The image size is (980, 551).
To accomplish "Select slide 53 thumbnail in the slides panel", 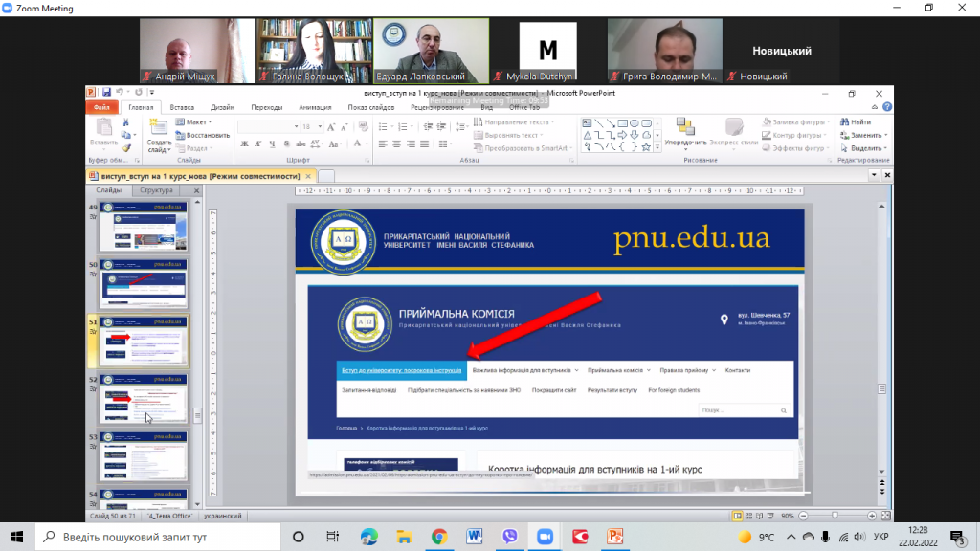I will point(145,454).
